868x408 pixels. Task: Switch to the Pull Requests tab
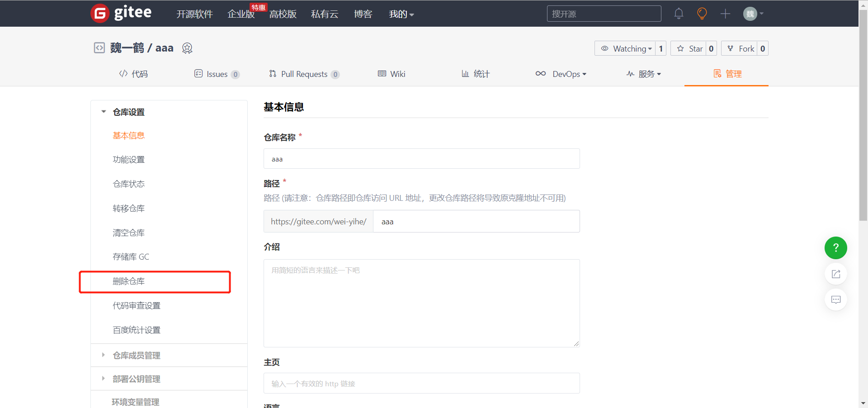click(x=304, y=74)
